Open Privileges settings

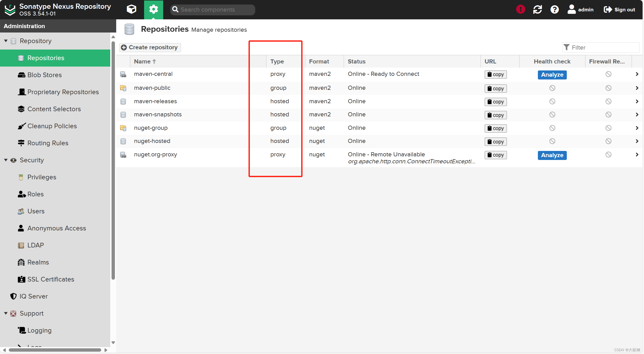click(x=55, y=177)
